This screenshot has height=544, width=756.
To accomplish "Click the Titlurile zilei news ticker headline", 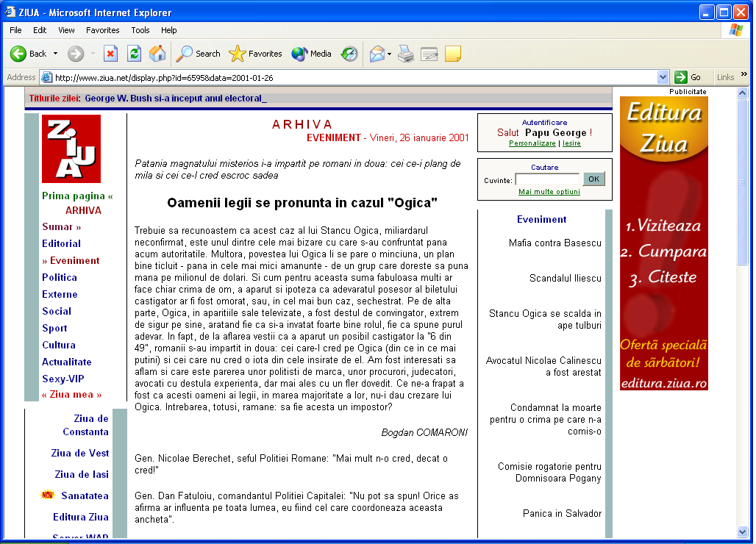I will tap(176, 99).
